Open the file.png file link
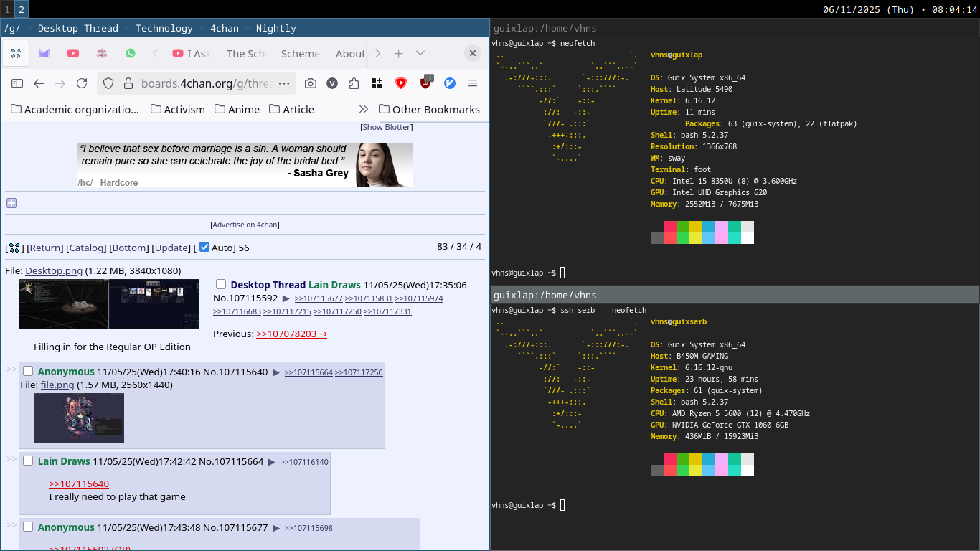This screenshot has height=551, width=980. click(57, 385)
